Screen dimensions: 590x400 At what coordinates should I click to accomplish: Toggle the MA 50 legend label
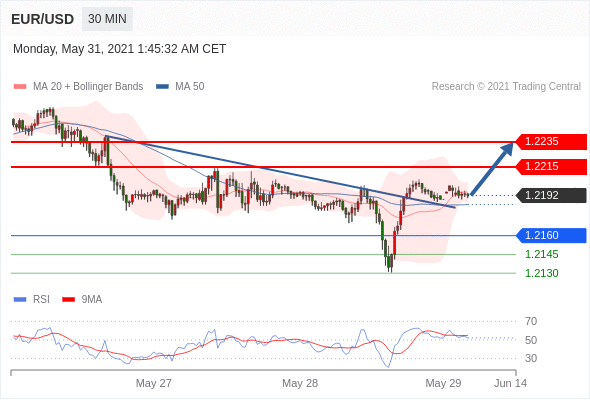pyautogui.click(x=190, y=87)
